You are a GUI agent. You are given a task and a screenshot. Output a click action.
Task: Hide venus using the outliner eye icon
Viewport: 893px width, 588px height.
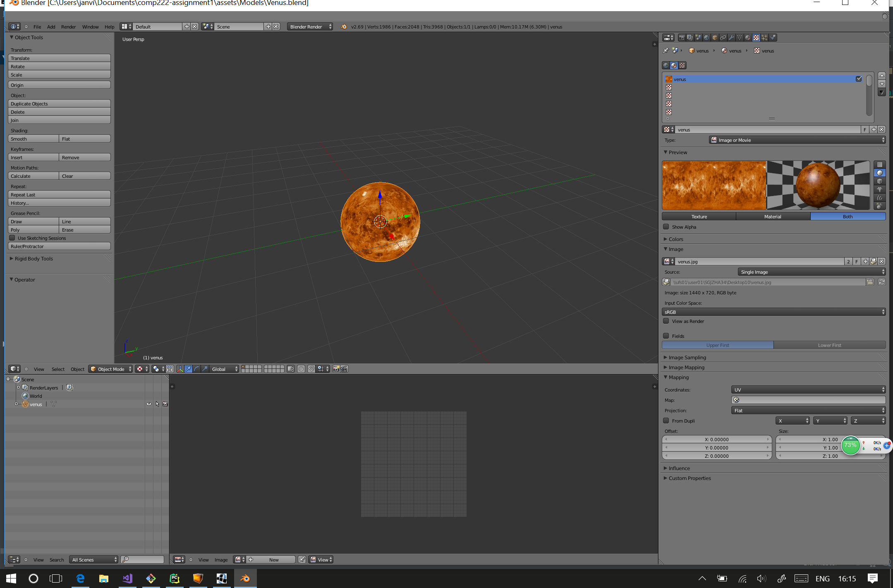tap(148, 404)
